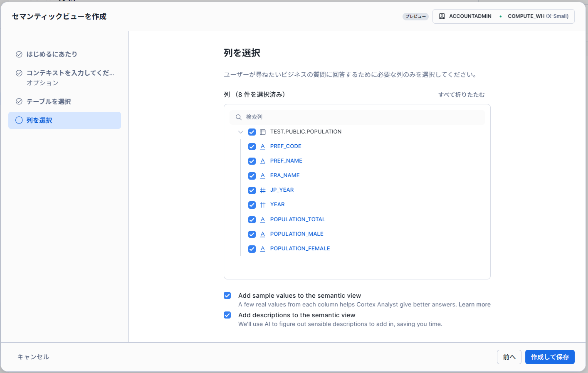Select the PREF_NAME column name
The height and width of the screenshot is (373, 588).
click(x=286, y=161)
